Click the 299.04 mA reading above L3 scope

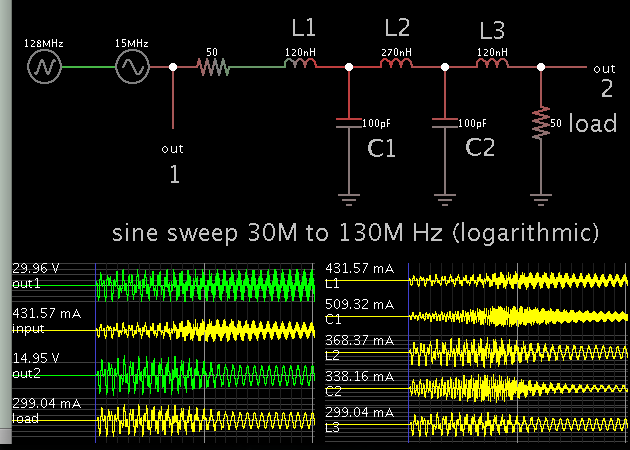pos(360,413)
